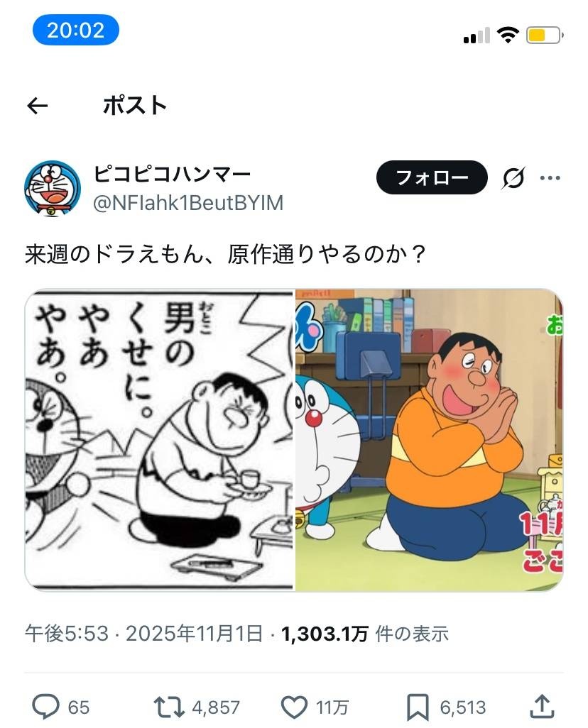588x728 pixels.
Task: Tap the back arrow icon
Action: 38,106
